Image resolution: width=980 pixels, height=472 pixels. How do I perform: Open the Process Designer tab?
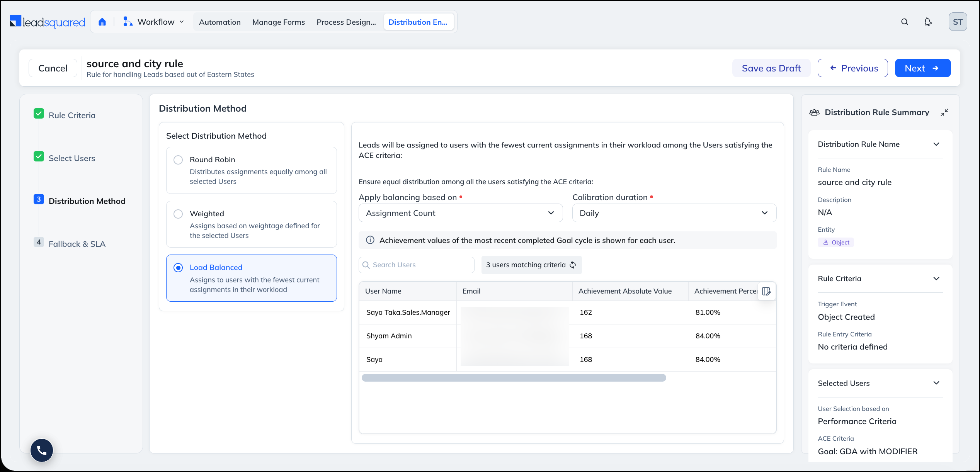(x=346, y=22)
